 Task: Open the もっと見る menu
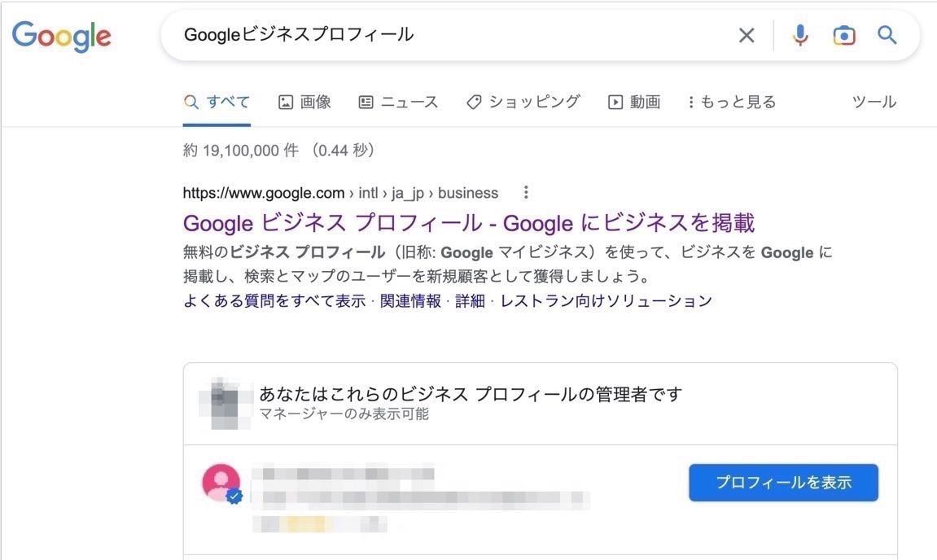(x=731, y=102)
